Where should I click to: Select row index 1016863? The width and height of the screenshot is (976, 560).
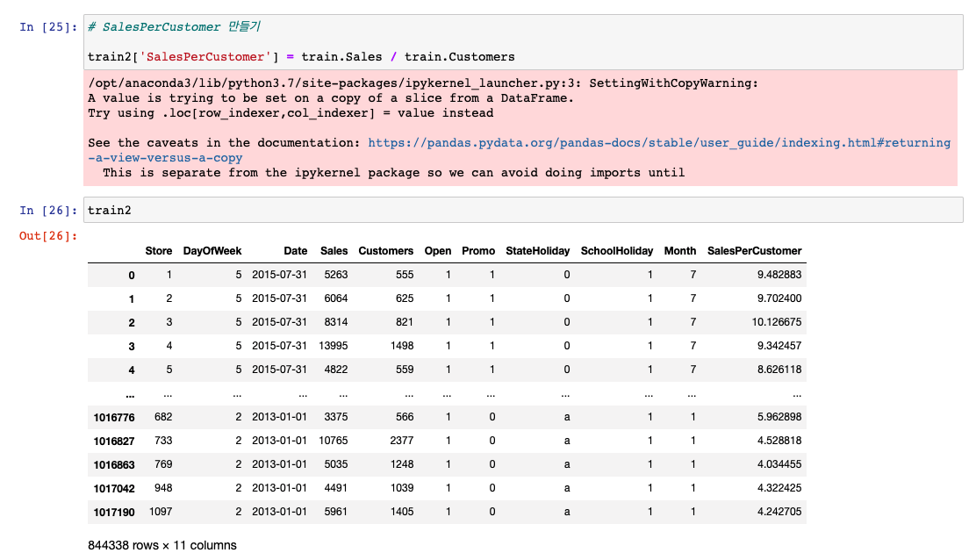point(114,465)
